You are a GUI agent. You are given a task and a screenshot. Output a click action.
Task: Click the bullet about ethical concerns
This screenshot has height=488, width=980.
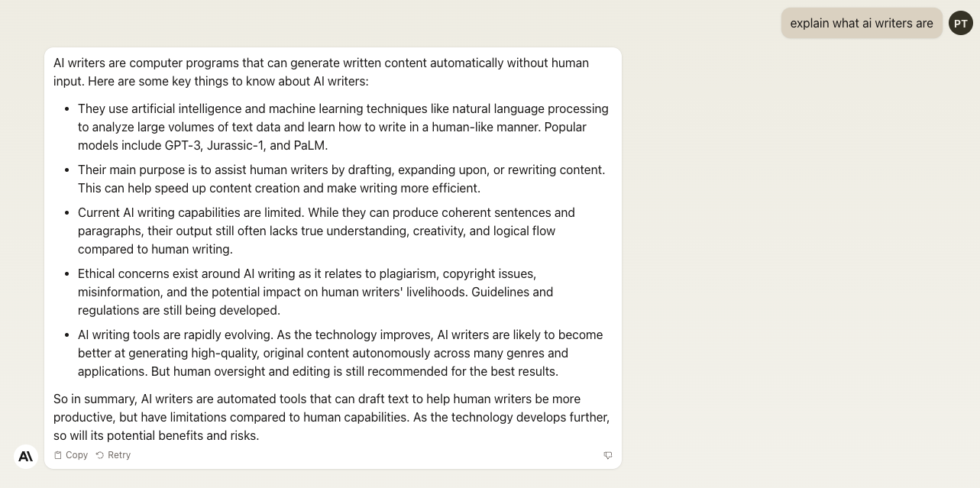315,292
